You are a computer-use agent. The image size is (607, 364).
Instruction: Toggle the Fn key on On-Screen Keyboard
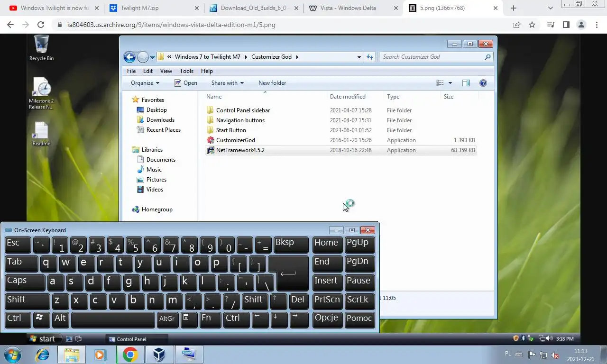click(x=211, y=320)
